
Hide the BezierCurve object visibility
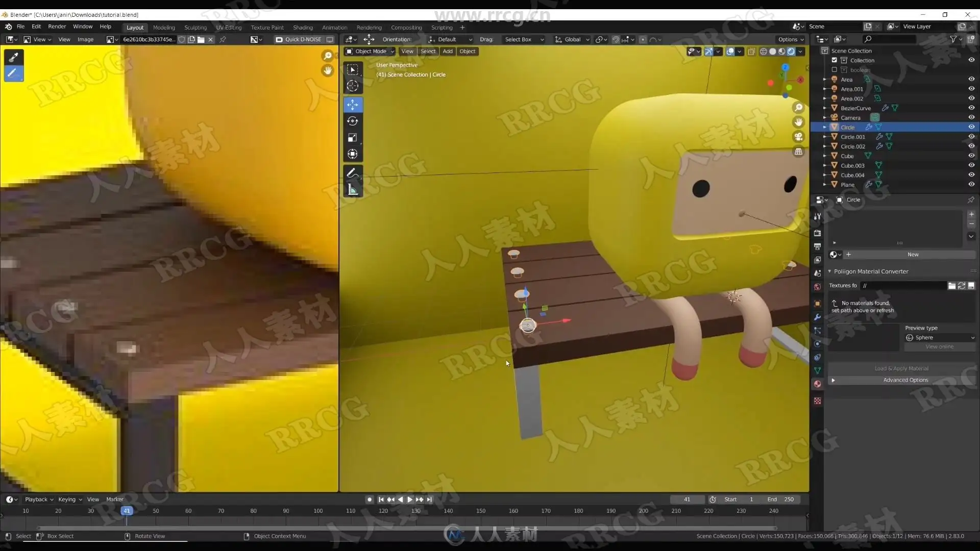pos(971,108)
